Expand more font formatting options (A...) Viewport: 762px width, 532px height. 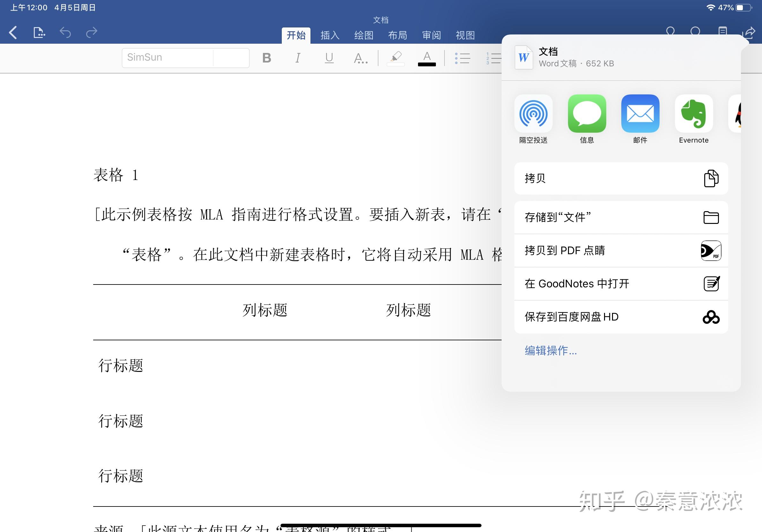click(x=361, y=58)
